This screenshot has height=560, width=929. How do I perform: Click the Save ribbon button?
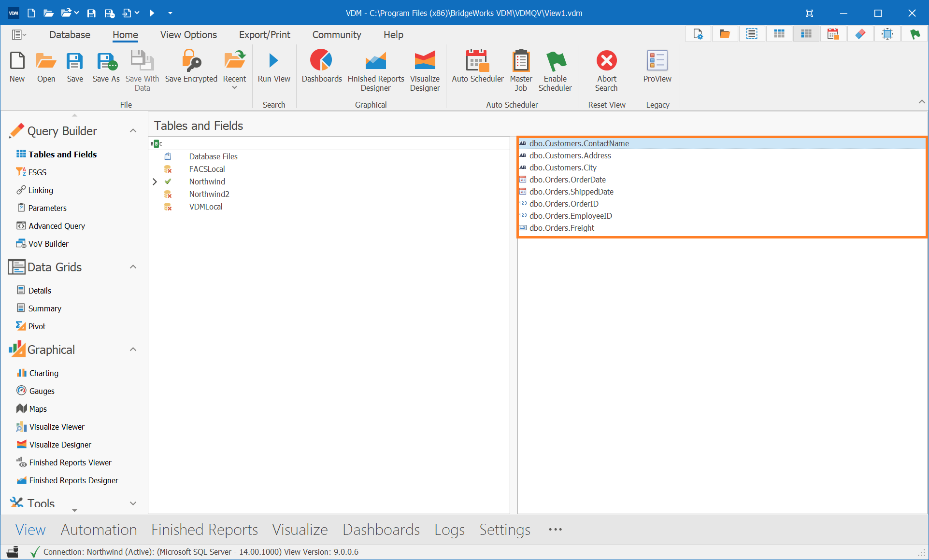[75, 68]
